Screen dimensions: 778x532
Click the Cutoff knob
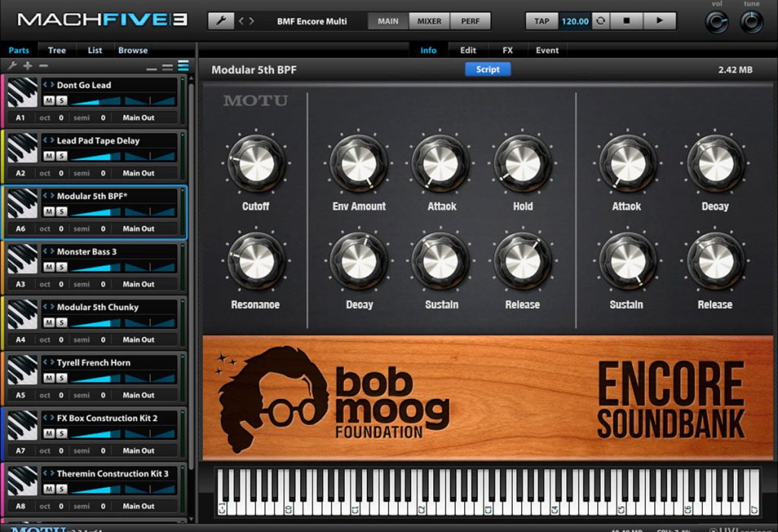pyautogui.click(x=257, y=164)
